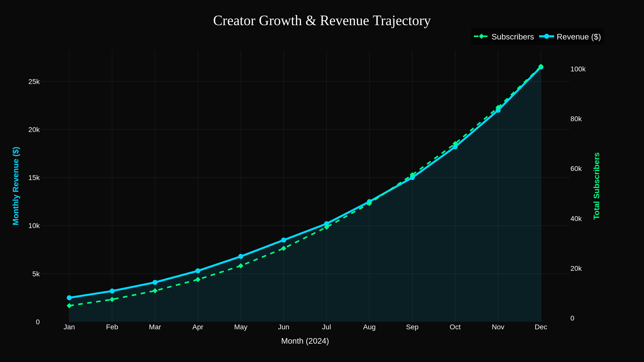Screen dimensions: 644x362
Task: Select the June subscribers diamond marker
Action: point(284,248)
